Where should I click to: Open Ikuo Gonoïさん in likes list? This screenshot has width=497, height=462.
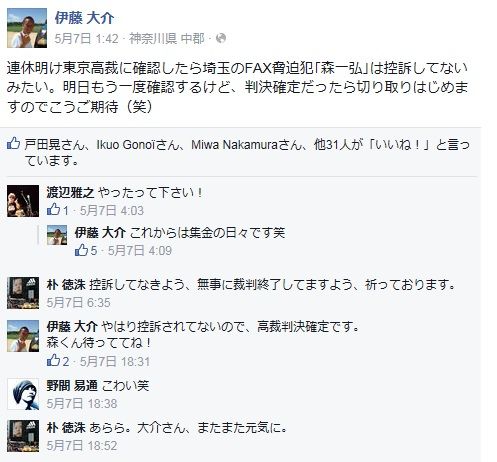click(x=138, y=144)
